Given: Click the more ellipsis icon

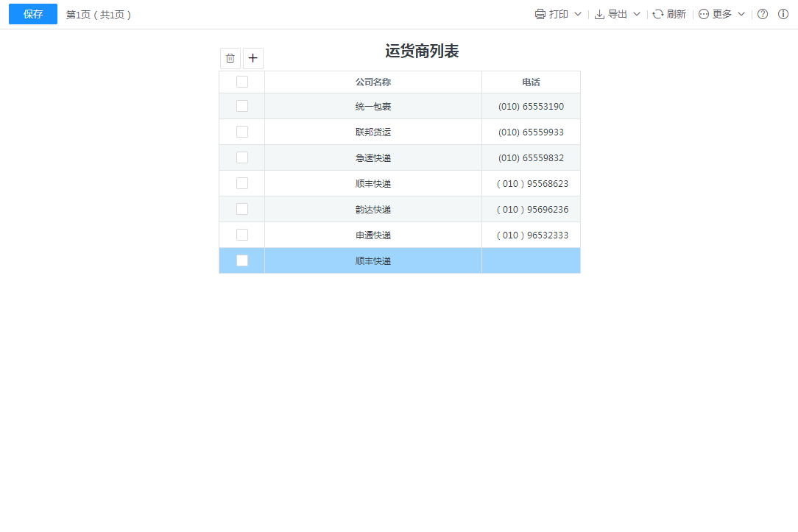Looking at the screenshot, I should coord(704,14).
